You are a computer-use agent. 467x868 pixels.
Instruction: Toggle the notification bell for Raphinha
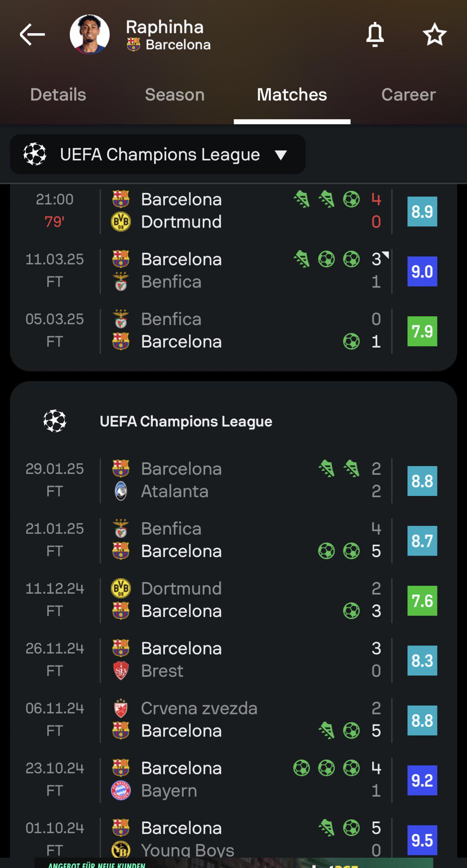(375, 35)
